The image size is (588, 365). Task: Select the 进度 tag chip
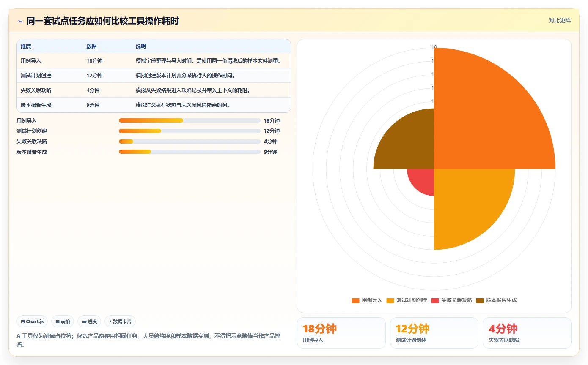point(89,321)
